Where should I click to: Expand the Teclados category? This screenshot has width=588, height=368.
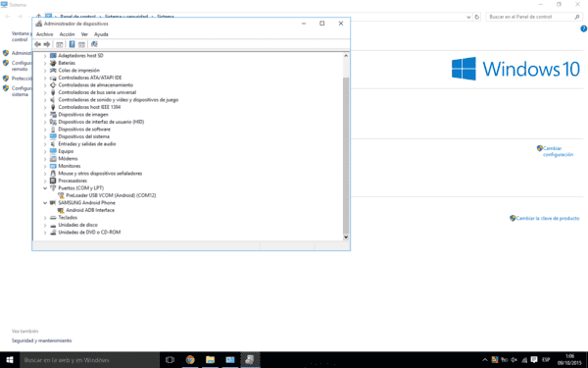click(x=45, y=218)
